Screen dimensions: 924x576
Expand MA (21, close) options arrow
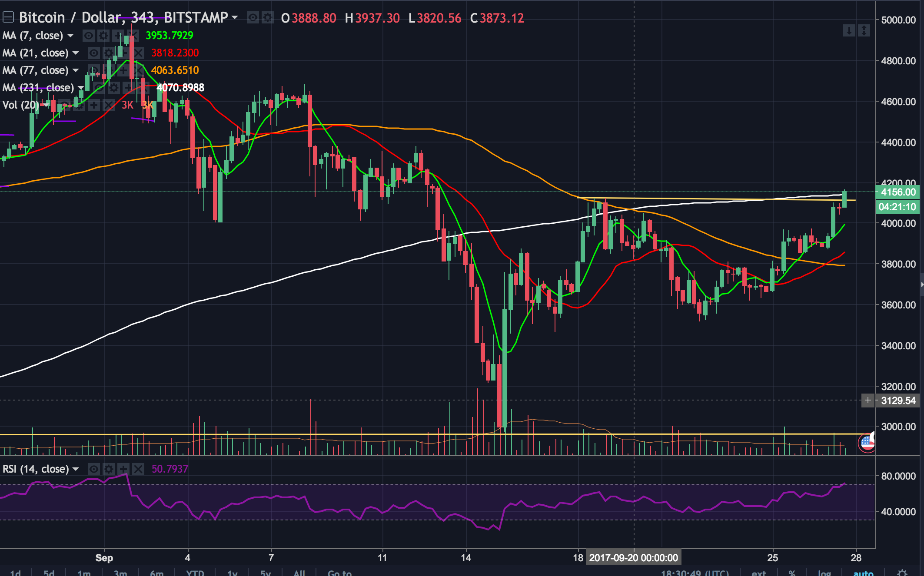coord(76,53)
